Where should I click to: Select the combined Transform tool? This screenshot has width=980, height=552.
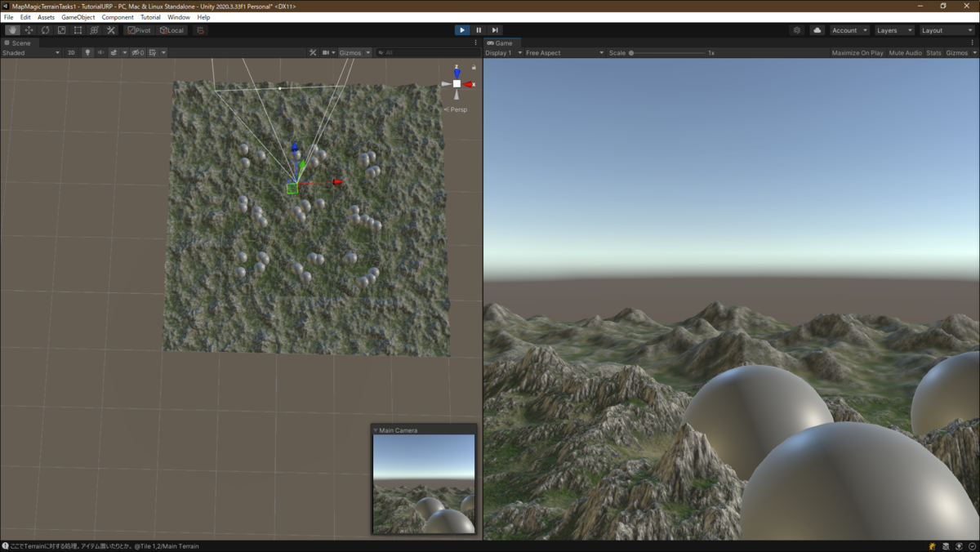[94, 30]
